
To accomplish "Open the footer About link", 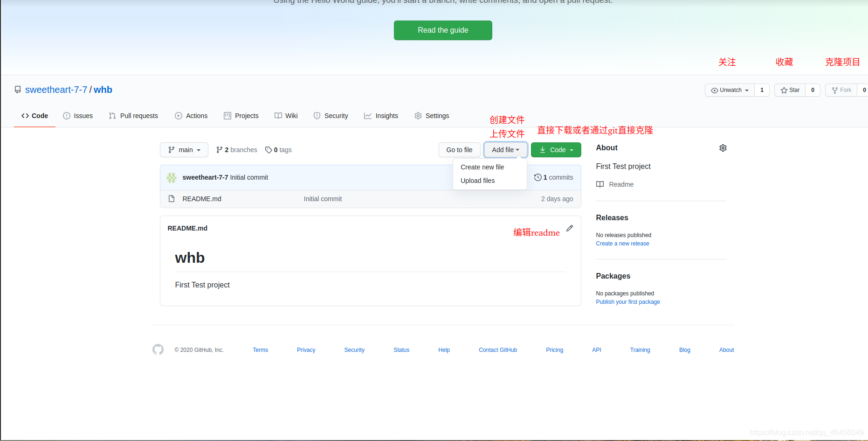I will click(726, 350).
